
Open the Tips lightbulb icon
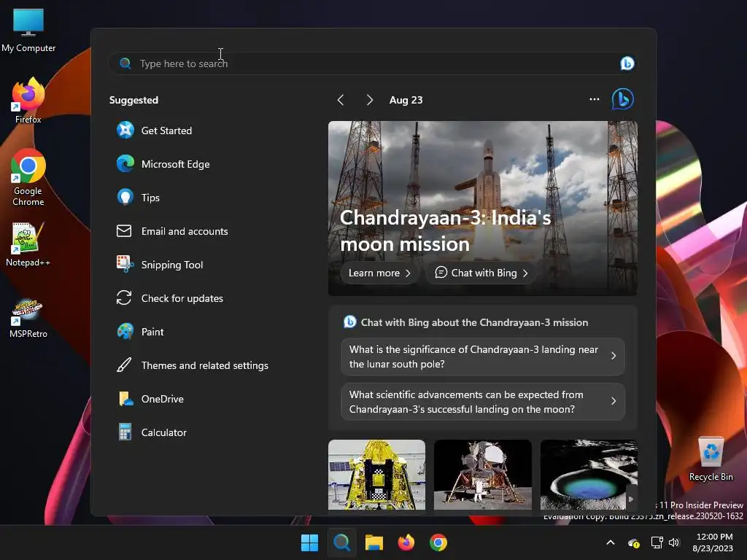(125, 197)
